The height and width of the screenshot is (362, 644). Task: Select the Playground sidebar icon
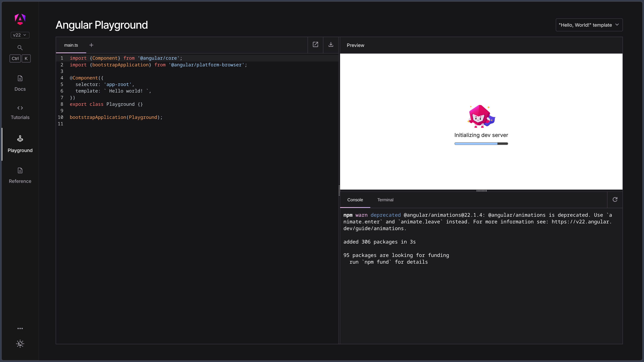(x=20, y=139)
